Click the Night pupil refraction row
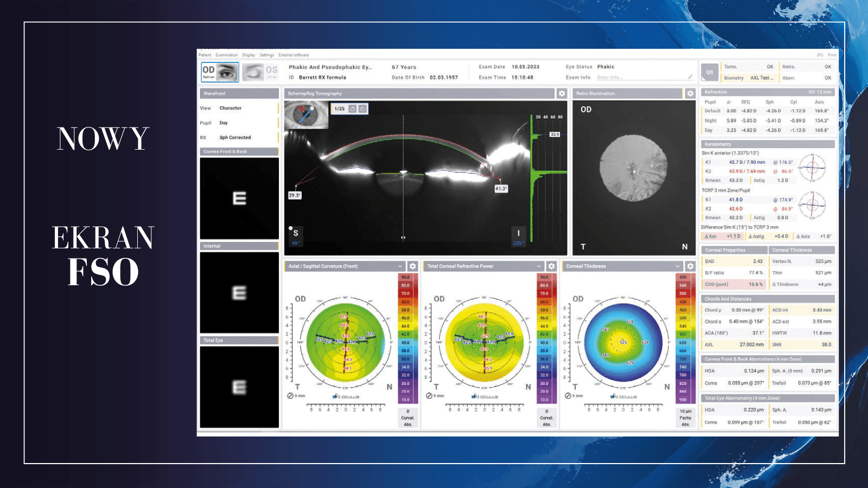This screenshot has height=488, width=868. 768,120
